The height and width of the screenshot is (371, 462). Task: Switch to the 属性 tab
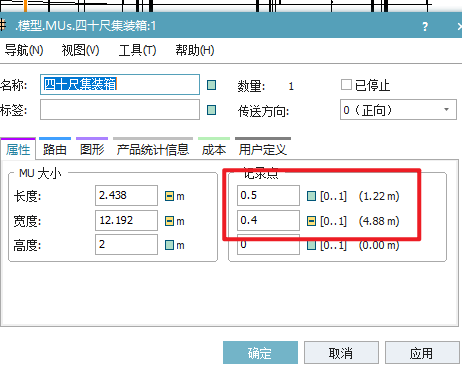click(x=18, y=149)
